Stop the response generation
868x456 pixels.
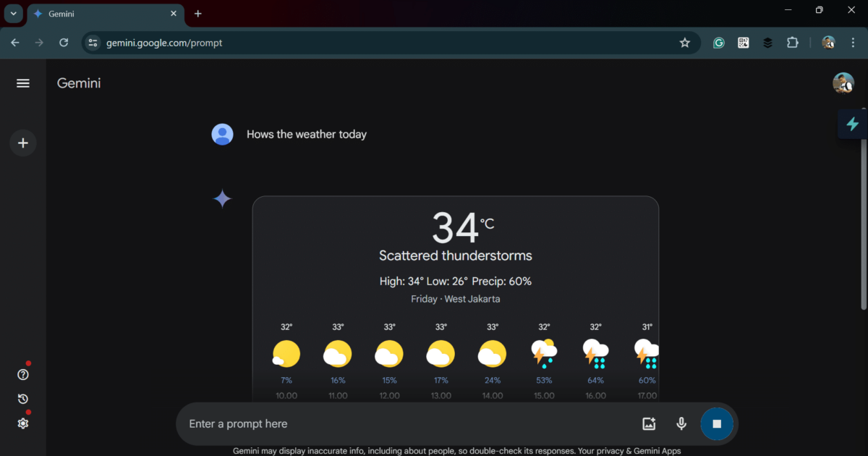coord(716,424)
